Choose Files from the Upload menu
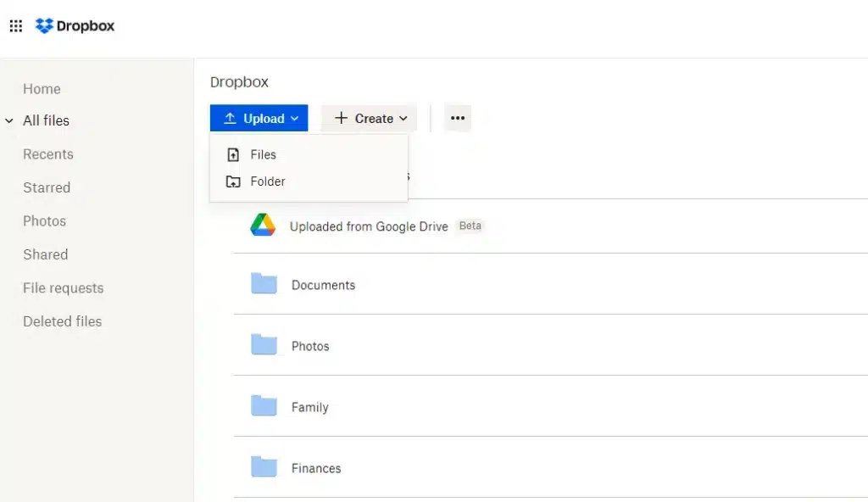This screenshot has width=868, height=502. click(x=309, y=154)
